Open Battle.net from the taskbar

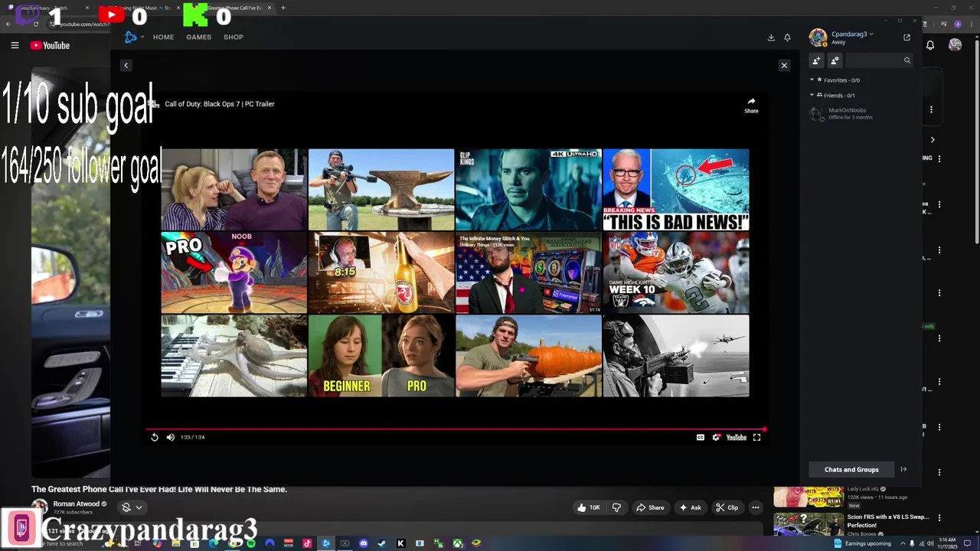(x=326, y=543)
